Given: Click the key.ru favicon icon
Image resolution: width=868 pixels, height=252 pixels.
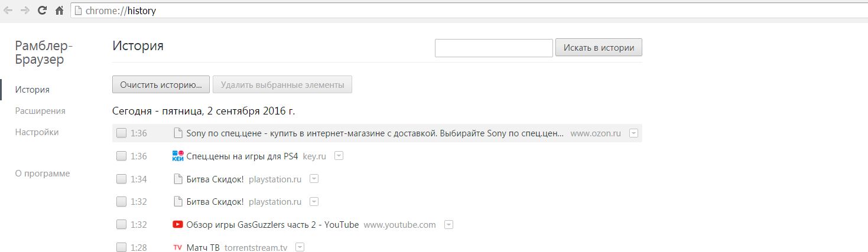Looking at the screenshot, I should pos(177,156).
